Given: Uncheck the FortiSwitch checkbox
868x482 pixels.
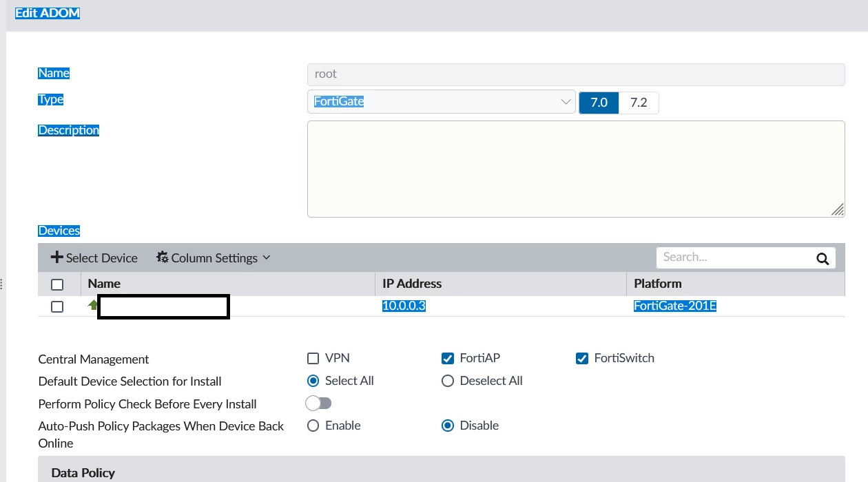Looking at the screenshot, I should click(582, 358).
